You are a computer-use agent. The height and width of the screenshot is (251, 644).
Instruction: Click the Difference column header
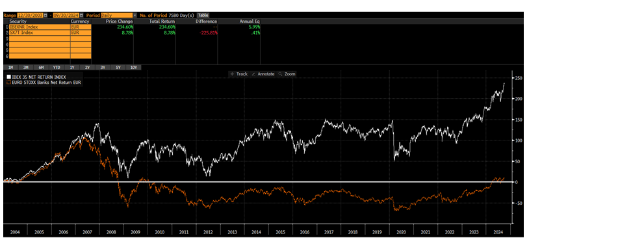click(x=206, y=21)
